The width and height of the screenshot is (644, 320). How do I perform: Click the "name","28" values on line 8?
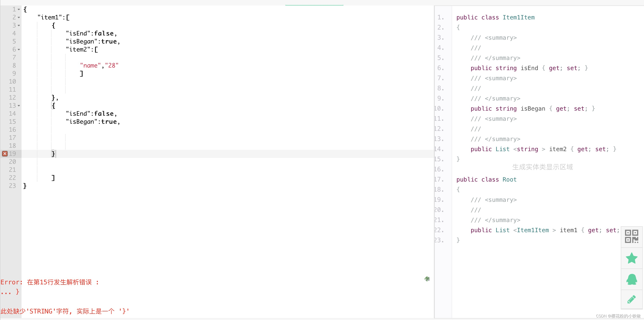[x=99, y=65]
